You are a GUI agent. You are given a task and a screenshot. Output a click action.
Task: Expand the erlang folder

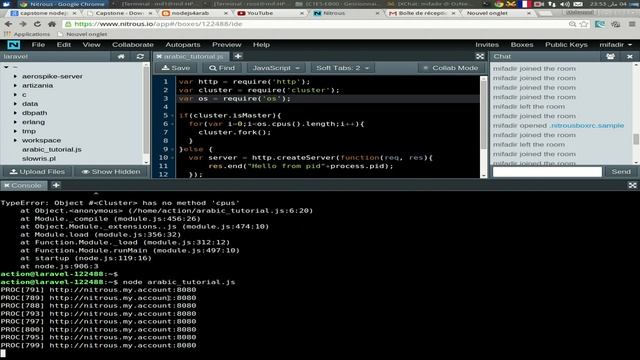(16, 122)
